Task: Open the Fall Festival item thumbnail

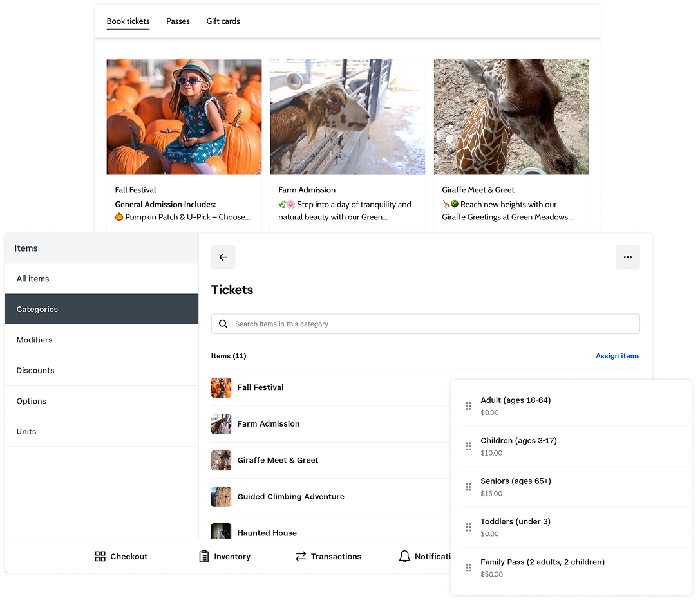Action: pos(221,387)
